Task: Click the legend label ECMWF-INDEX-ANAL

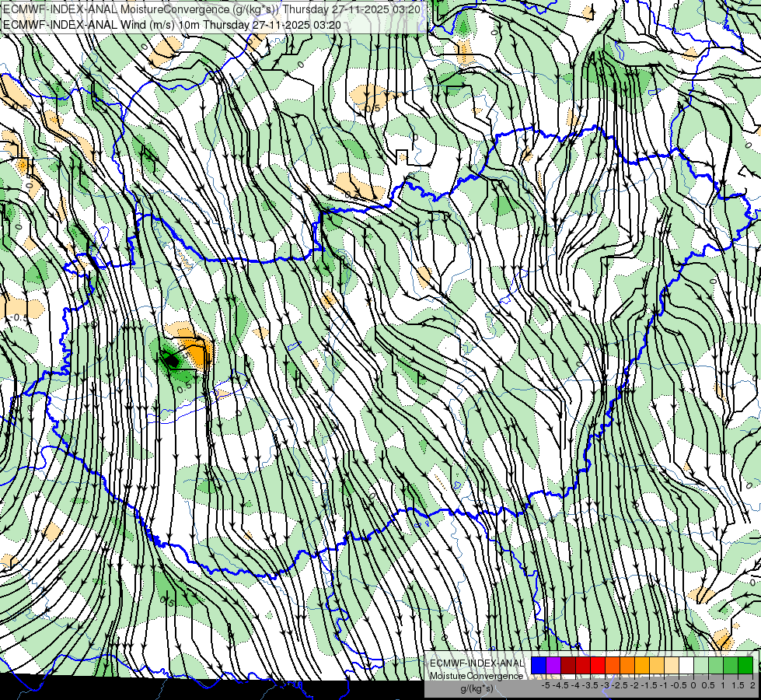Action: 476,663
